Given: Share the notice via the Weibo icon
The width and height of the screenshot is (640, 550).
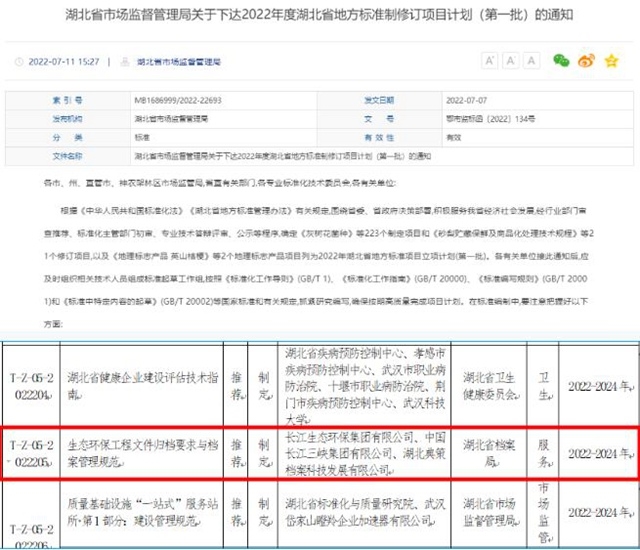Looking at the screenshot, I should [586, 61].
